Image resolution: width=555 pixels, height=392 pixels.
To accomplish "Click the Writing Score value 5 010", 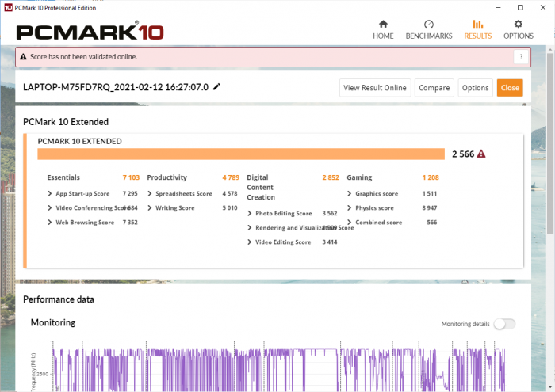I will click(x=230, y=207).
